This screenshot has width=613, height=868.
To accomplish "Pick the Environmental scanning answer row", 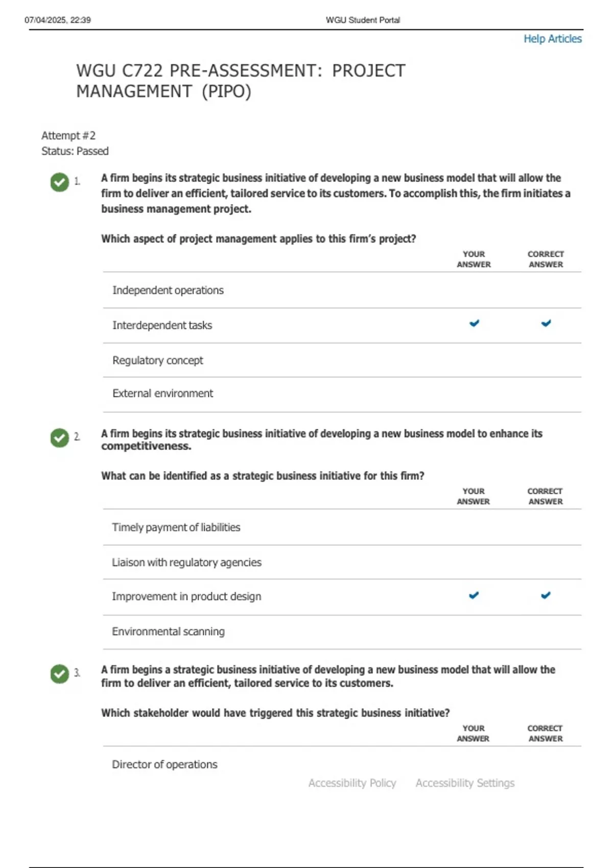I will (168, 632).
